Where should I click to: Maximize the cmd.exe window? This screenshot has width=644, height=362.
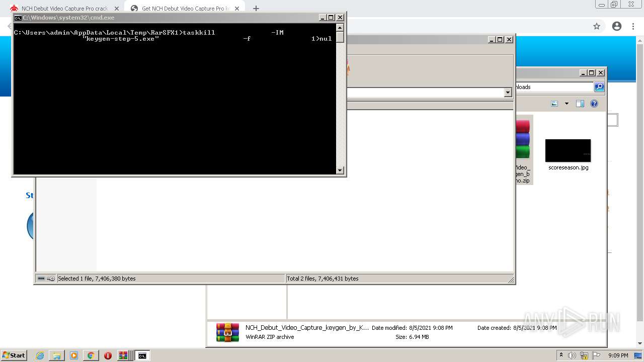(331, 18)
